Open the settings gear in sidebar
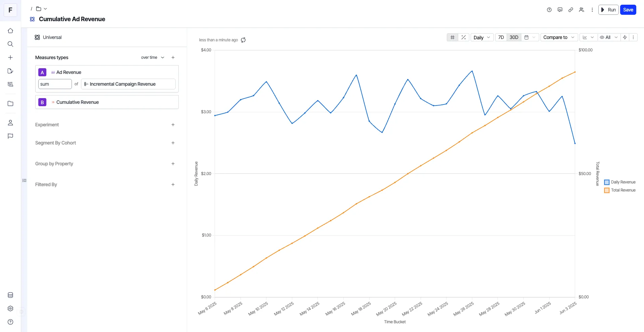This screenshot has height=332, width=644. pos(10,308)
